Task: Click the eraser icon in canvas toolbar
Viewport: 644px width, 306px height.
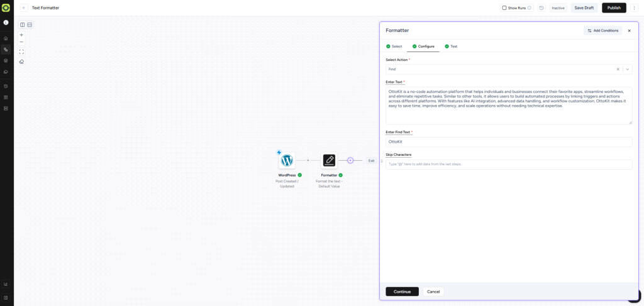Action: (21, 62)
